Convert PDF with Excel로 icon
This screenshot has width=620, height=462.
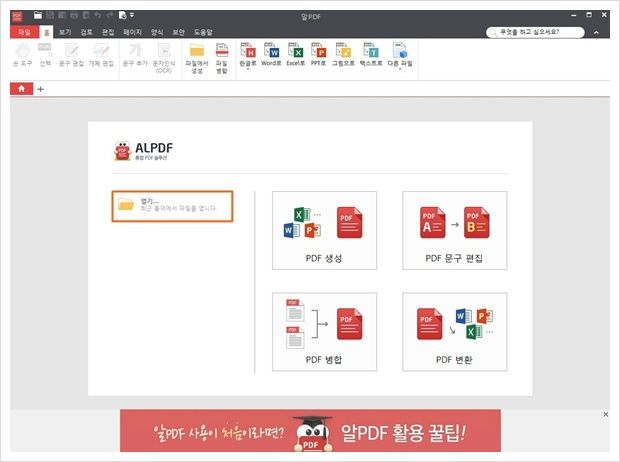[x=295, y=55]
